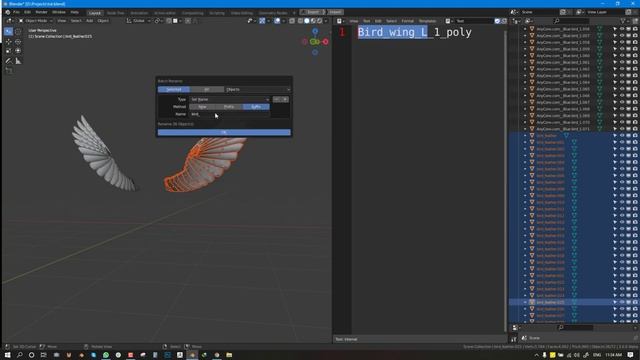
Task: Click the Name field in Batch Rename
Action: 229,114
